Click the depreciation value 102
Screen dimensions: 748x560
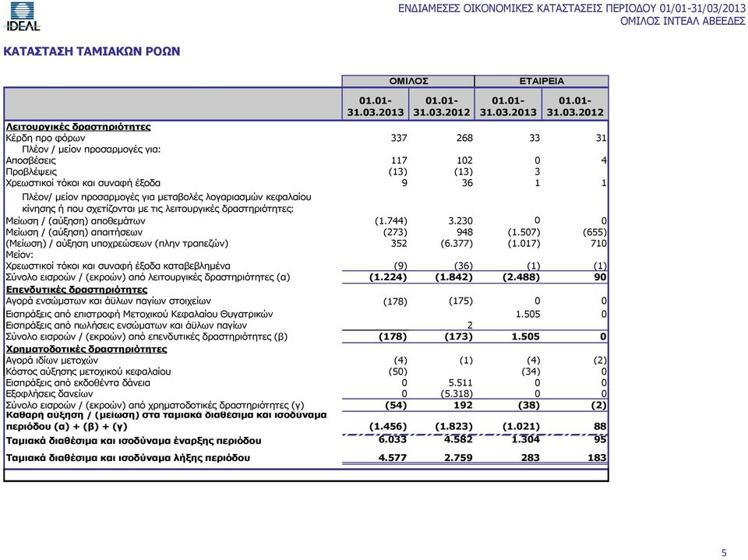(464, 160)
